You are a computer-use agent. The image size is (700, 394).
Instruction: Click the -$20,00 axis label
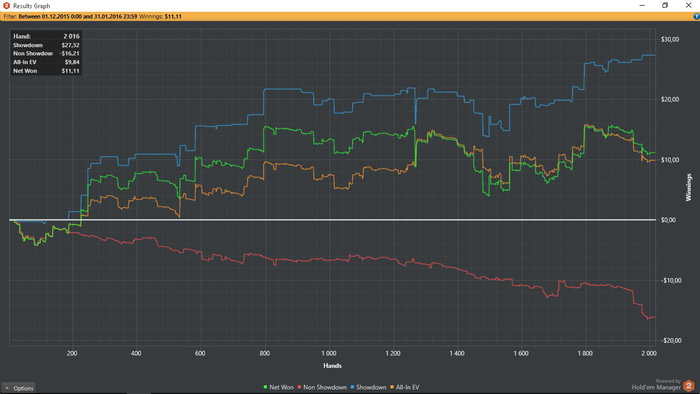(x=671, y=340)
